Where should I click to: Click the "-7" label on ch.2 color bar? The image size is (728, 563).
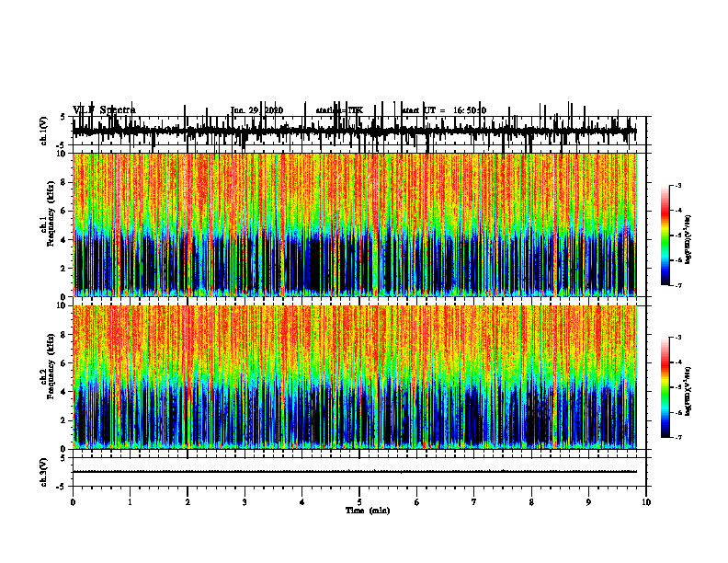point(678,437)
